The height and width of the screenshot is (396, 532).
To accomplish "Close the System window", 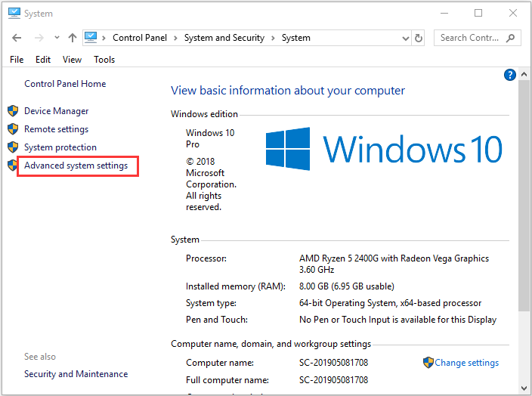I will click(513, 14).
